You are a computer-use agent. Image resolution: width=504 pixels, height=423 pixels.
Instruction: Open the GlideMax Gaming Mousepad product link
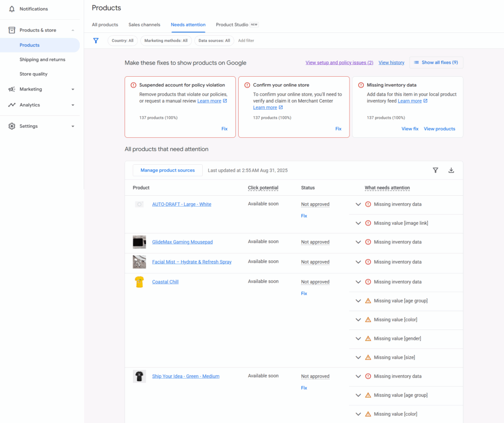(x=182, y=242)
